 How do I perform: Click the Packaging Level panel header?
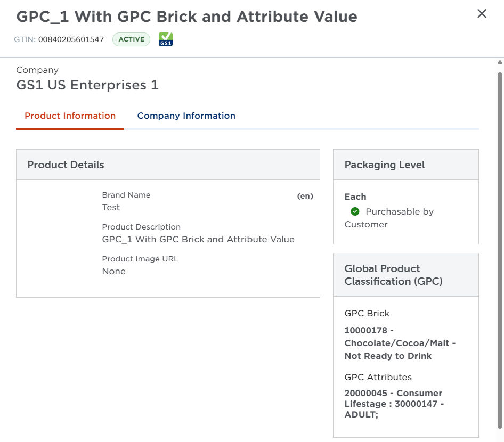(x=405, y=165)
